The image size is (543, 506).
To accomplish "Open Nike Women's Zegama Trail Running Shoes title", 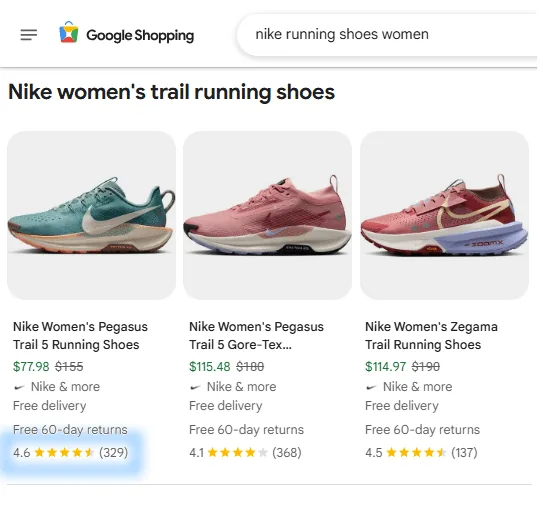I will click(431, 336).
